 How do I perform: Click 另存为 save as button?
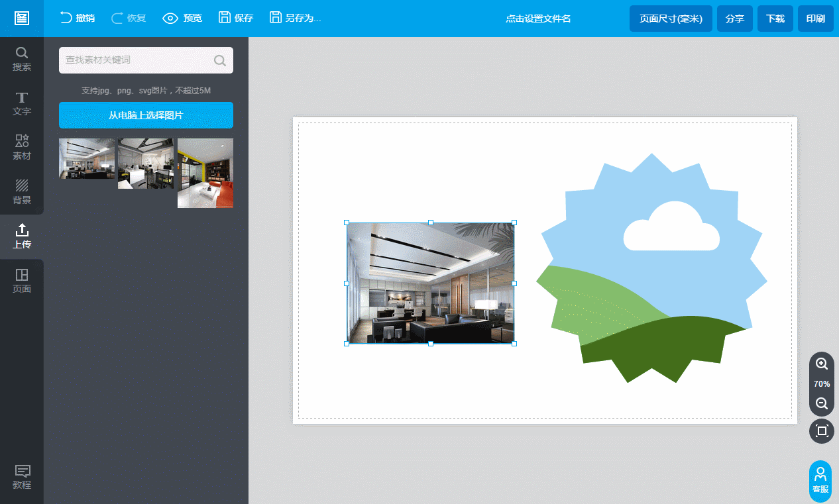[x=296, y=18]
